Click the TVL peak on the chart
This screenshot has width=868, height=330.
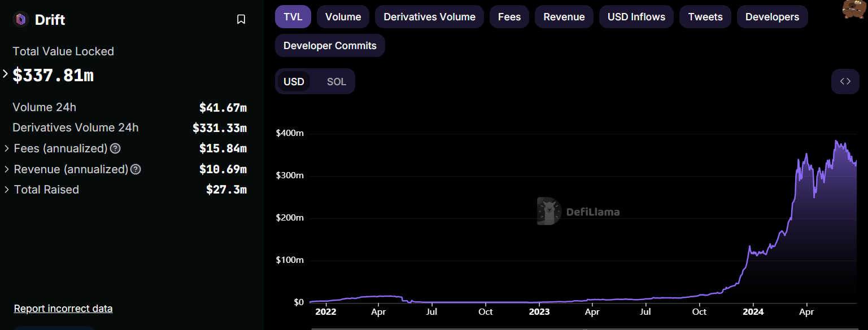(836, 141)
